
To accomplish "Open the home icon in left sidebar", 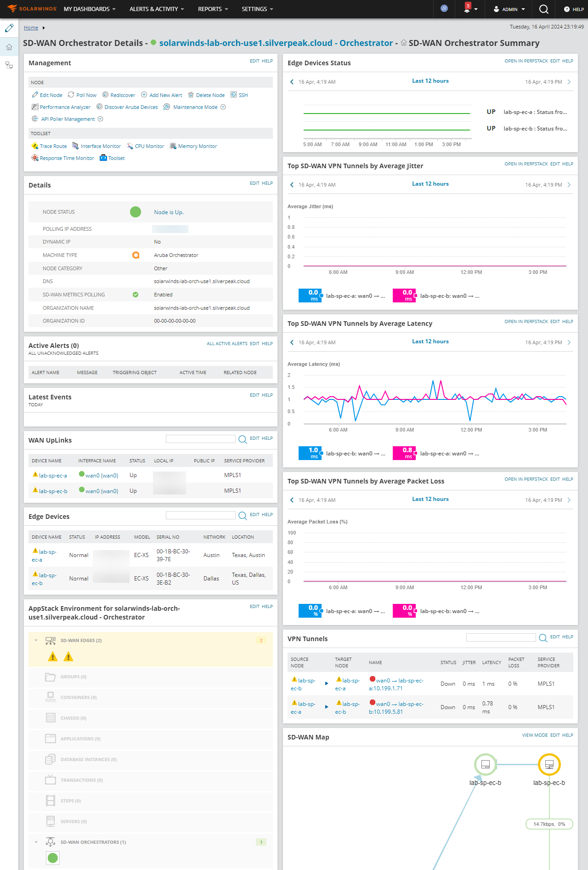I will (9, 47).
